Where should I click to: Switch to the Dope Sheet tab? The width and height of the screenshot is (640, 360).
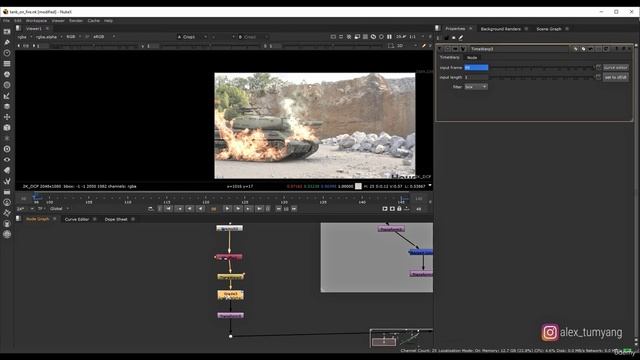point(116,219)
